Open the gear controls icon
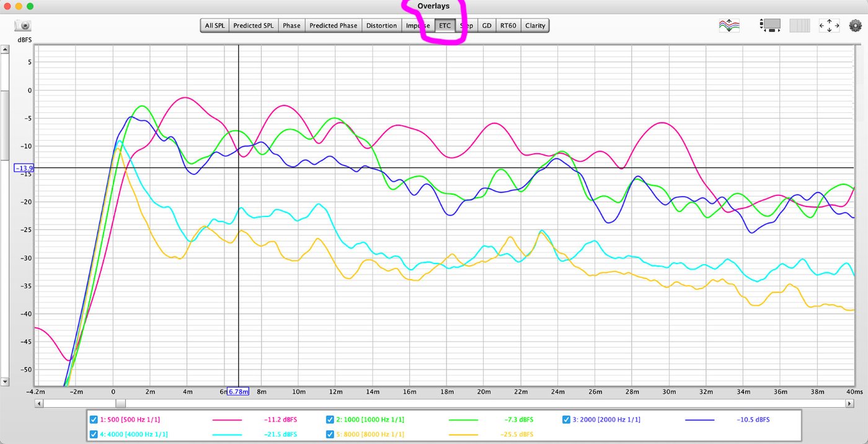 point(855,25)
